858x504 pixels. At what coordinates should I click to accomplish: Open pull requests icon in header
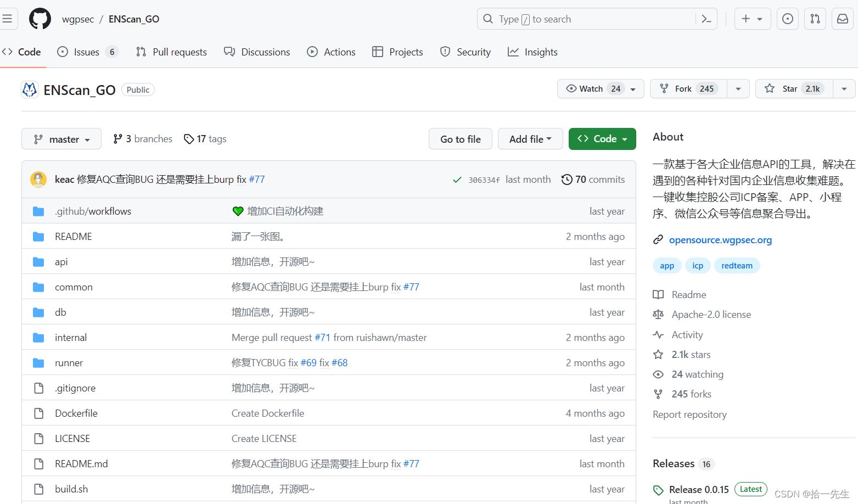(x=815, y=19)
